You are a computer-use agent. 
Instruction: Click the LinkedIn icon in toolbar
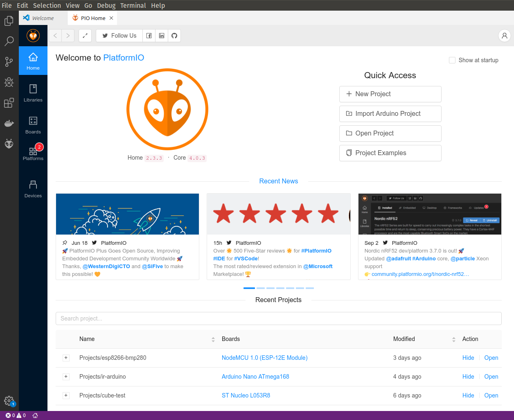tap(162, 36)
